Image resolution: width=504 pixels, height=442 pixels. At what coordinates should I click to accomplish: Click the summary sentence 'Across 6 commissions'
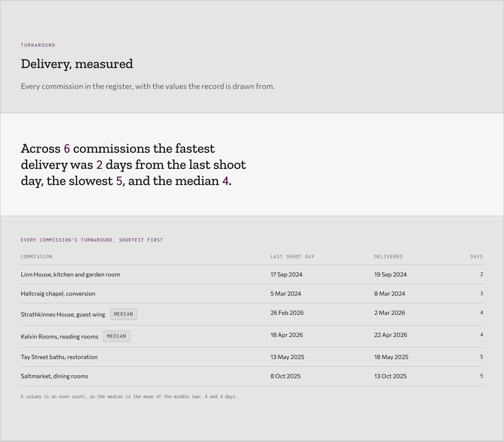(133, 165)
